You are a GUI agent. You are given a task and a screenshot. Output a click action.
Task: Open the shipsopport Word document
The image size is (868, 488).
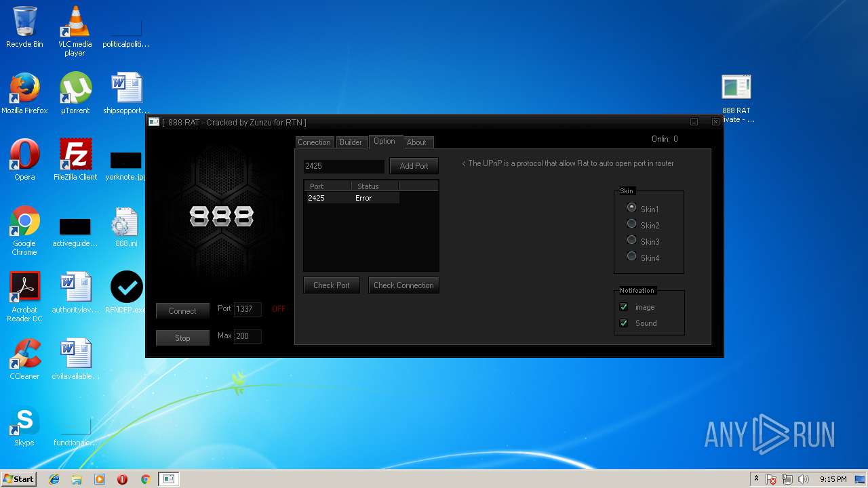[x=126, y=94]
